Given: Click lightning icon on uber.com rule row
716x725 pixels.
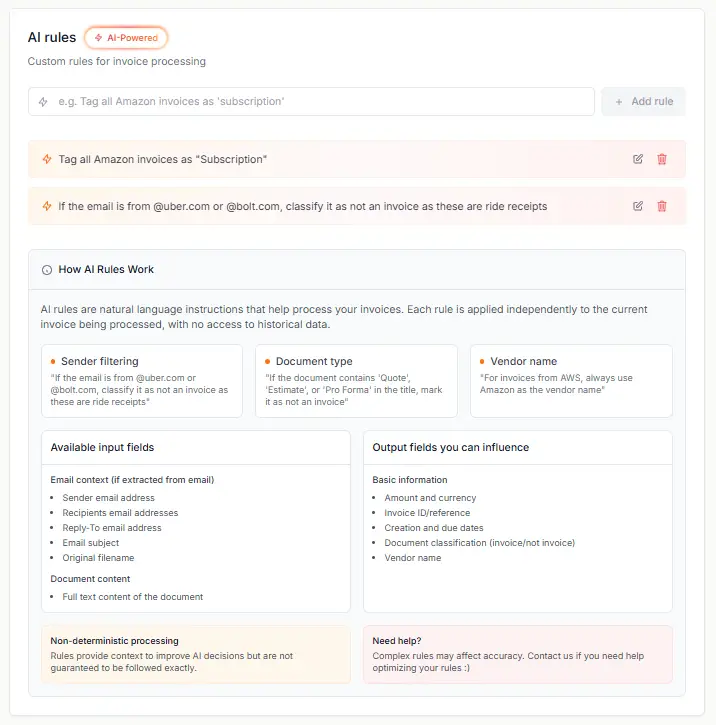Looking at the screenshot, I should pos(47,206).
